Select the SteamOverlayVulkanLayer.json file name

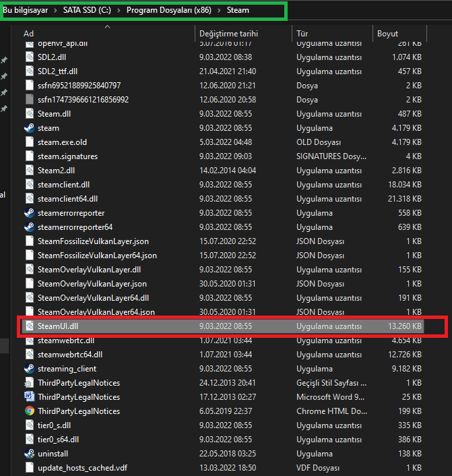tap(92, 284)
